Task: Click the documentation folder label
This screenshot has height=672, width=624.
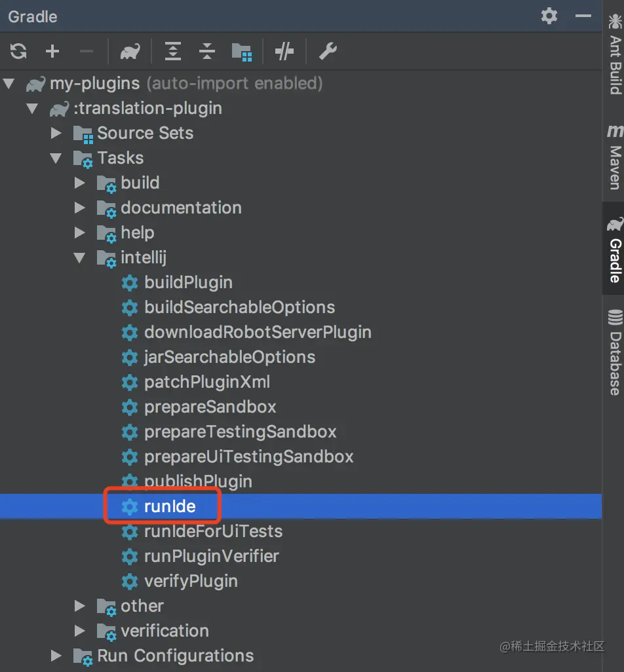Action: pyautogui.click(x=182, y=208)
